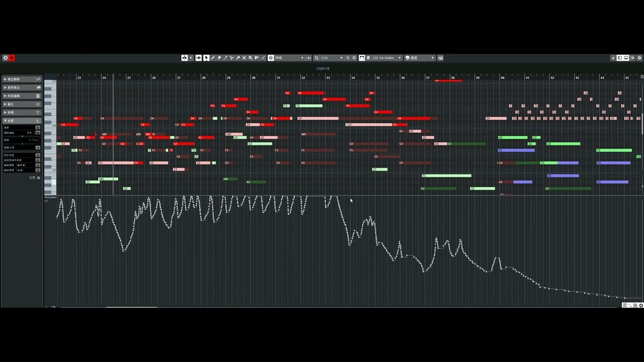Screen dimensions: 644x362
Task: Select the Mute X tool
Action: [244, 58]
